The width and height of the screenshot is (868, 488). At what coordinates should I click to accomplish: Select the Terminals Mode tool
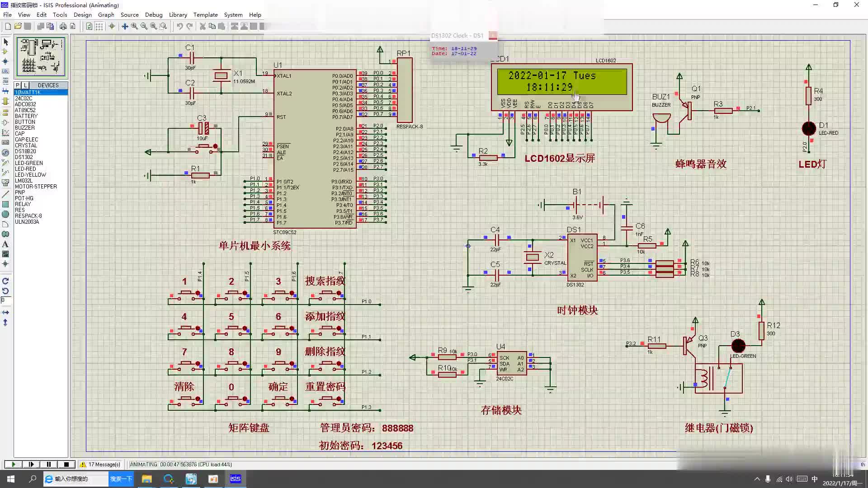coord(5,113)
